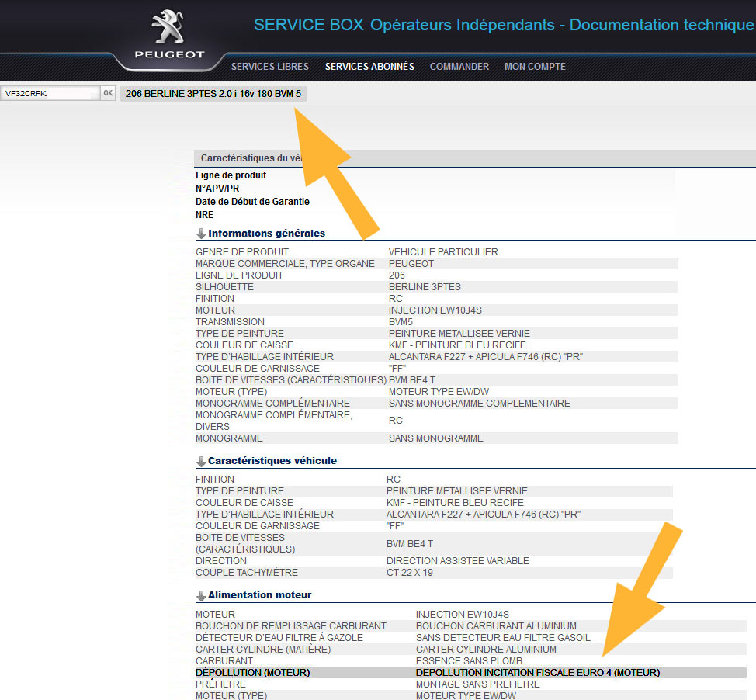
Task: Select the highlighted DÉPOLLUTION (MOTEUR) row
Action: coord(470,673)
